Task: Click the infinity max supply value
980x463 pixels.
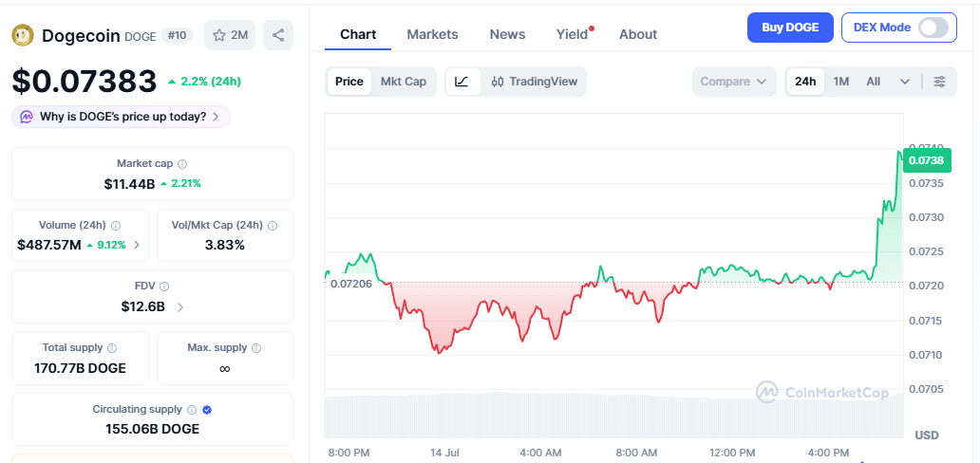Action: 224,369
